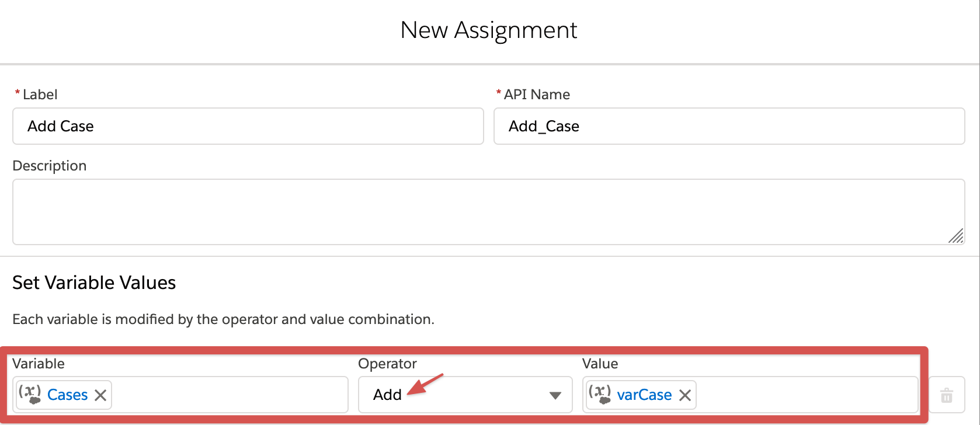Click the variable icon beside Cases
This screenshot has width=980, height=425.
[x=29, y=394]
